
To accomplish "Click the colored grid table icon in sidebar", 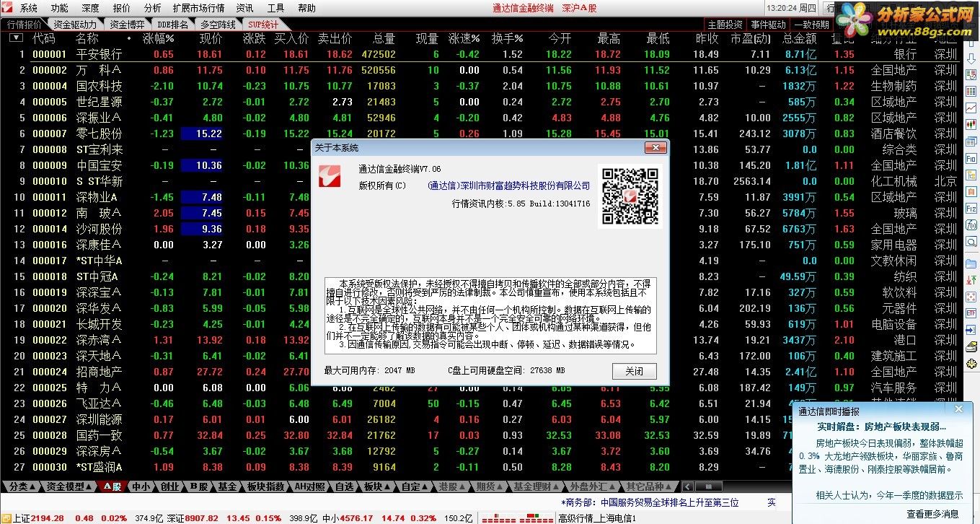I will pos(971,91).
